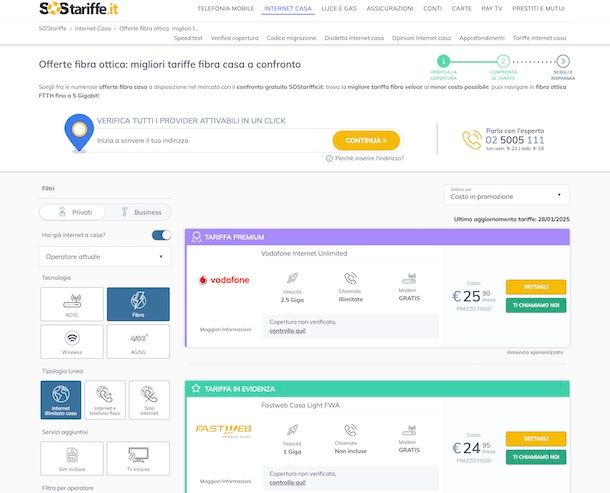610x493 pixels.
Task: Click Maggiori informazioni on Vodafone card
Action: click(226, 330)
